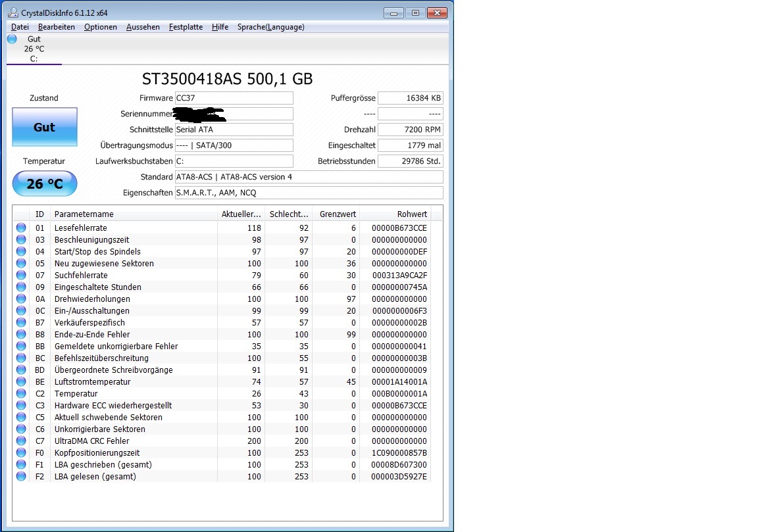Screen dimensions: 758x532
Task: Click the Schnittstelle field Serial ATA
Action: click(x=234, y=130)
